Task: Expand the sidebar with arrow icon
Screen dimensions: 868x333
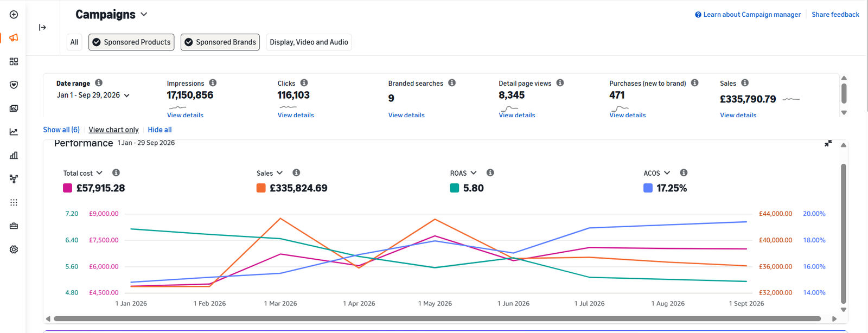Action: [x=42, y=27]
